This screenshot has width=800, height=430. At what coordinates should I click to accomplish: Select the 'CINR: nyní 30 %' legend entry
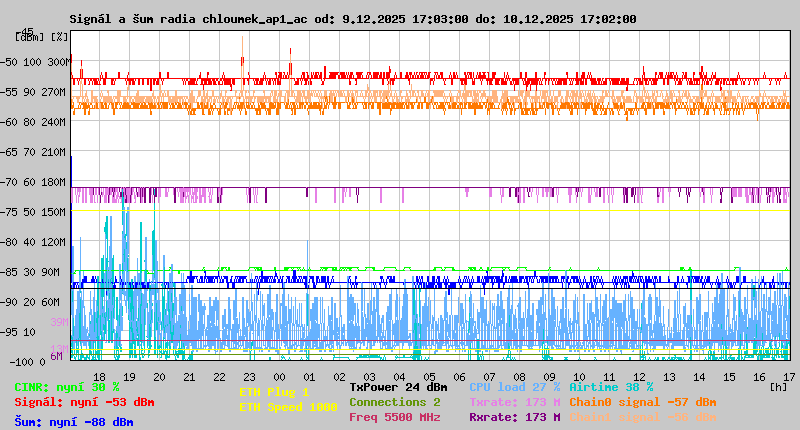[67, 388]
